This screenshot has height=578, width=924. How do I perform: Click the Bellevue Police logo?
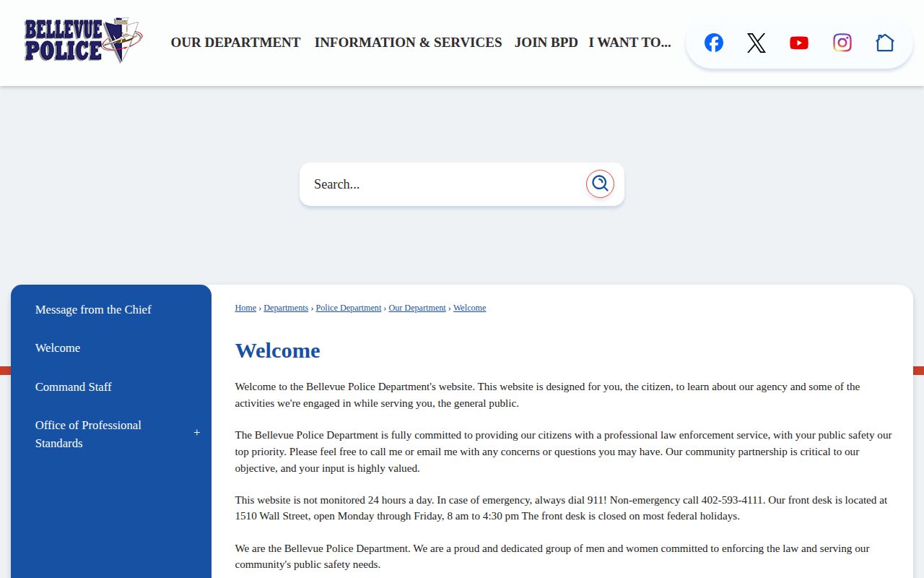(x=83, y=40)
